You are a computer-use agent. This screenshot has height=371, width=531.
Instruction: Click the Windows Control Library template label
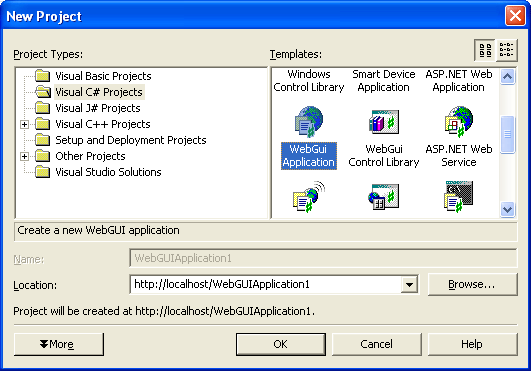[309, 81]
